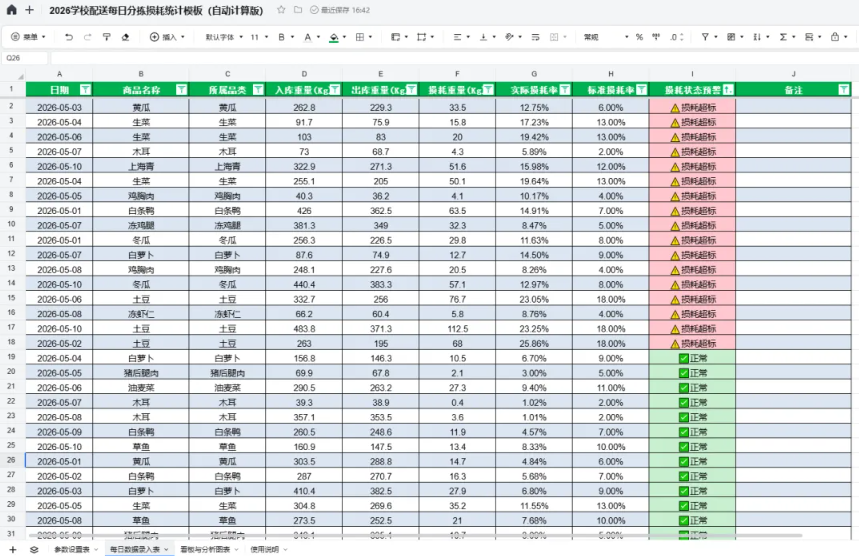Go to the home page icon
Screen dimensions: 859x556
(x=11, y=10)
